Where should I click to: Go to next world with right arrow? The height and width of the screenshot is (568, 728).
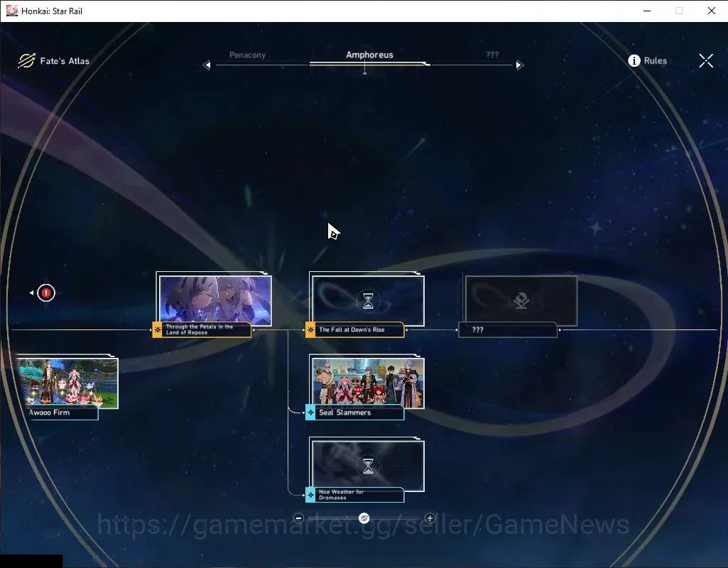(x=519, y=65)
